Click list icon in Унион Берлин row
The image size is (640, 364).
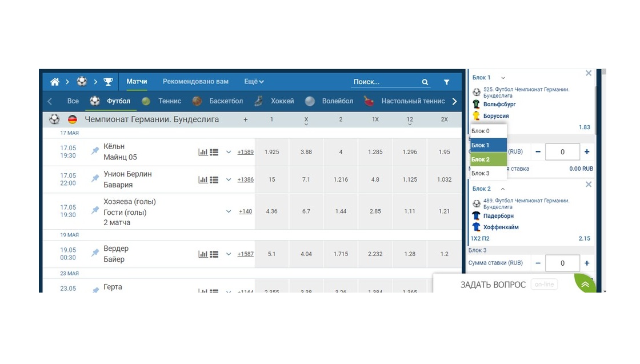(x=214, y=179)
